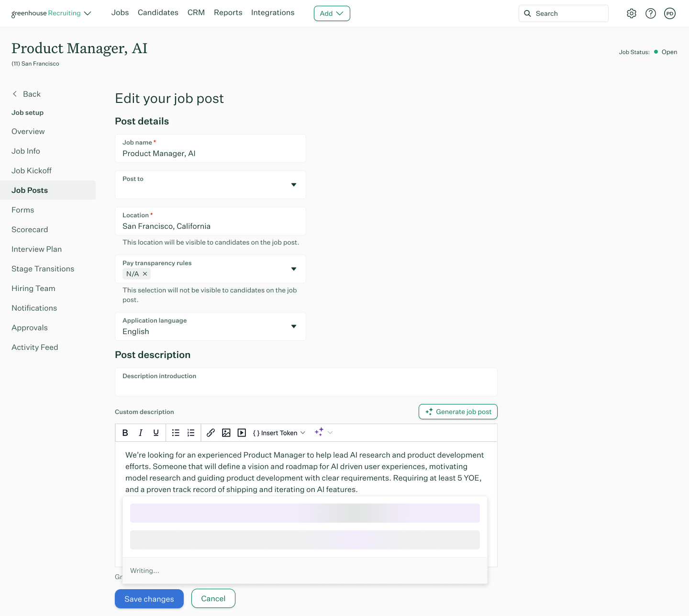Open the PD profile avatar menu
Viewport: 689px width, 616px height.
[x=669, y=13]
